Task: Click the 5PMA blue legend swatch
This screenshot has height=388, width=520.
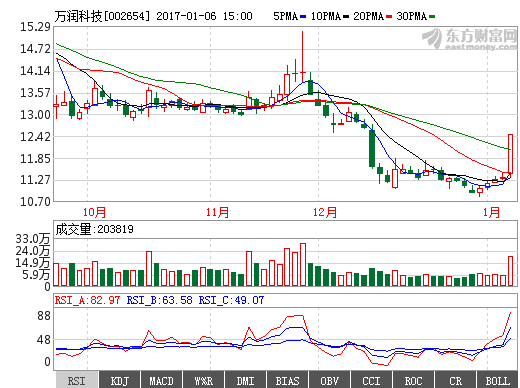Action: [x=303, y=16]
